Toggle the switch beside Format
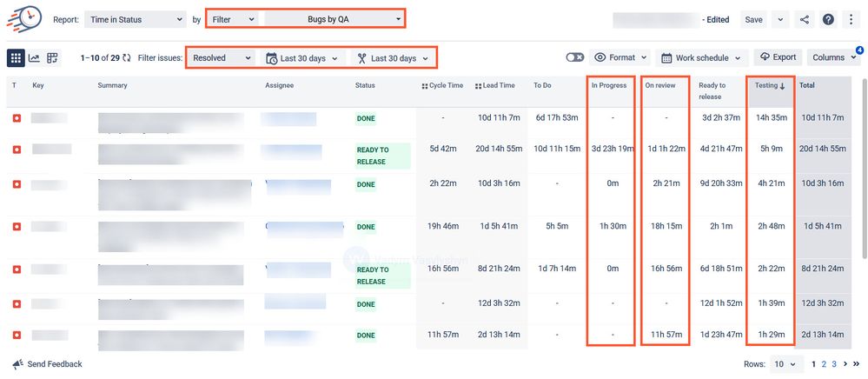 (x=574, y=57)
